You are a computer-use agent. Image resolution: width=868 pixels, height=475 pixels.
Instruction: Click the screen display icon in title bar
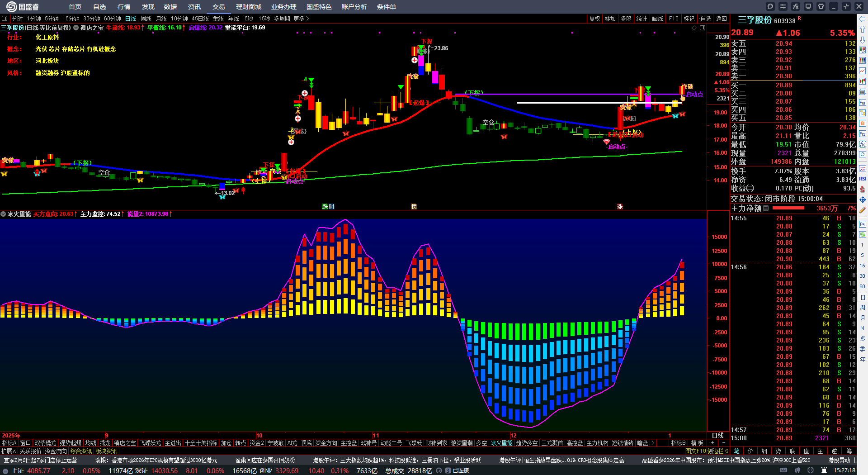[808, 6]
